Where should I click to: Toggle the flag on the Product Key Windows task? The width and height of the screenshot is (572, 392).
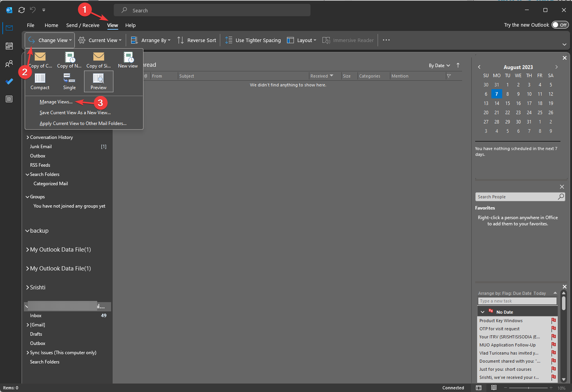pos(554,320)
